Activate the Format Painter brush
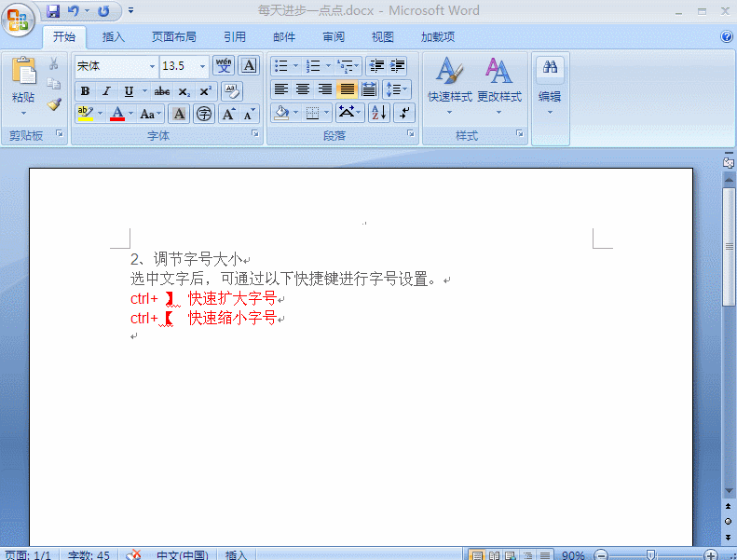 point(54,104)
